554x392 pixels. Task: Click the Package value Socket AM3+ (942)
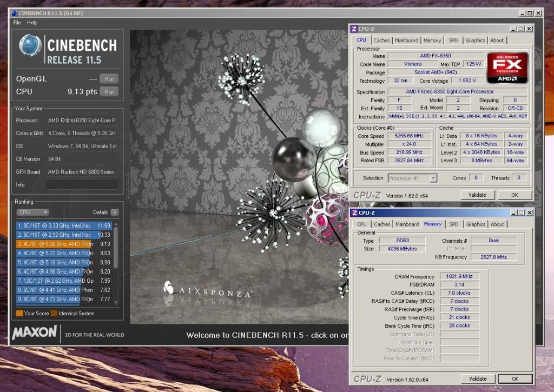(436, 72)
